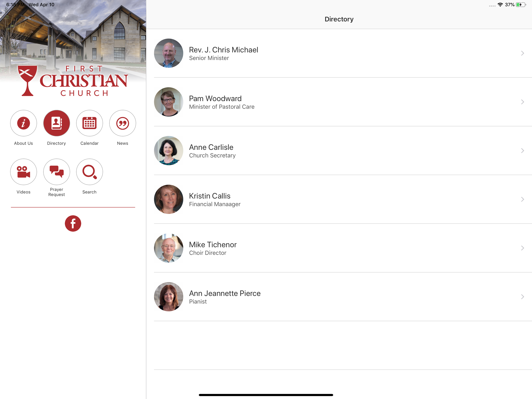Tap the News label
The width and height of the screenshot is (532, 399).
click(123, 143)
